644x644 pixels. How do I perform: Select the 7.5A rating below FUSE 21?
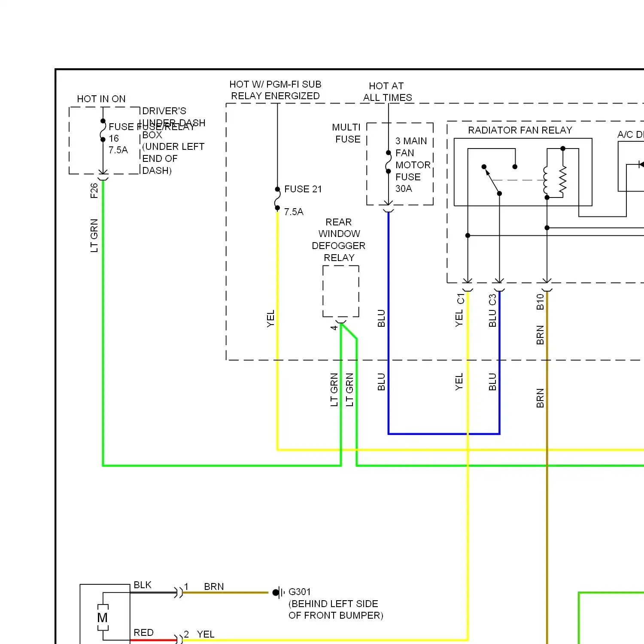(294, 212)
